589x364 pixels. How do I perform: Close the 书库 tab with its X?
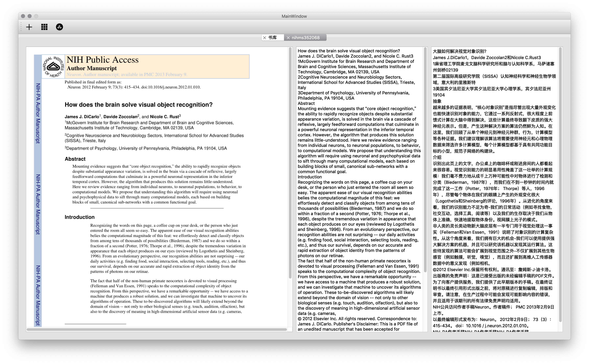coord(265,38)
